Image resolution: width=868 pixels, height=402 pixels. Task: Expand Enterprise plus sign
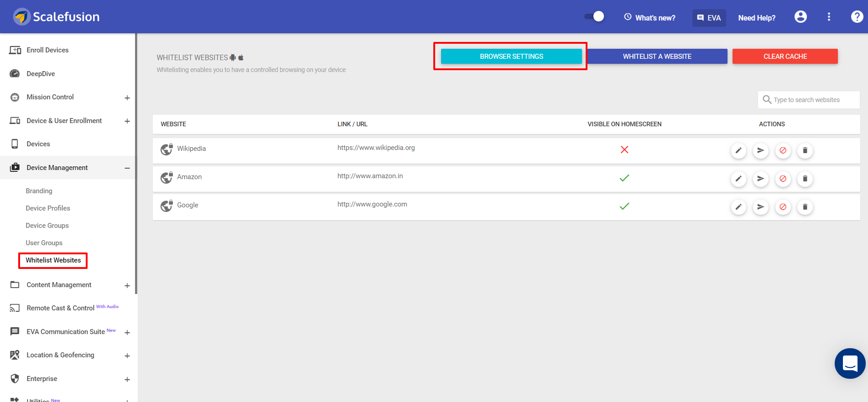click(x=127, y=380)
